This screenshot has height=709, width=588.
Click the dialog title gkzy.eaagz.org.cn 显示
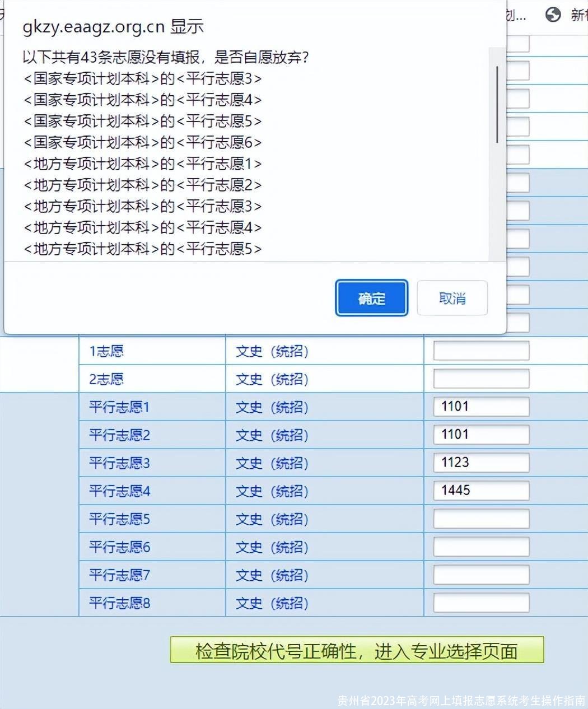[114, 26]
